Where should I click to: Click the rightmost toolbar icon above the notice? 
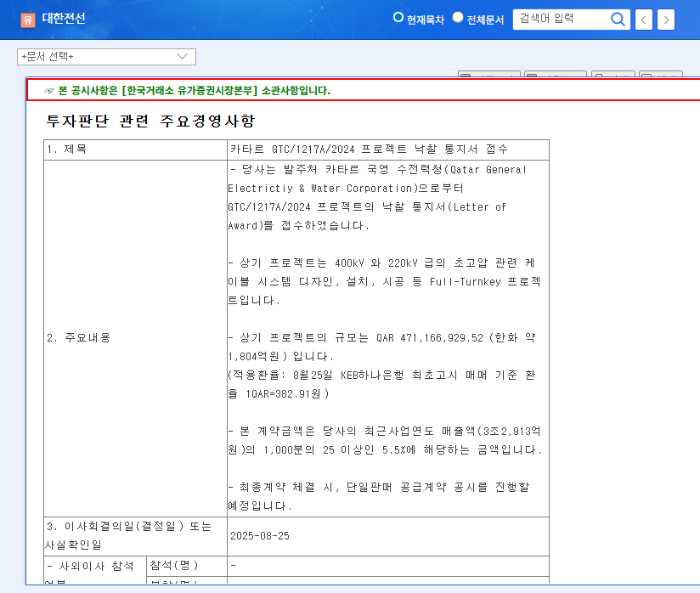click(663, 75)
